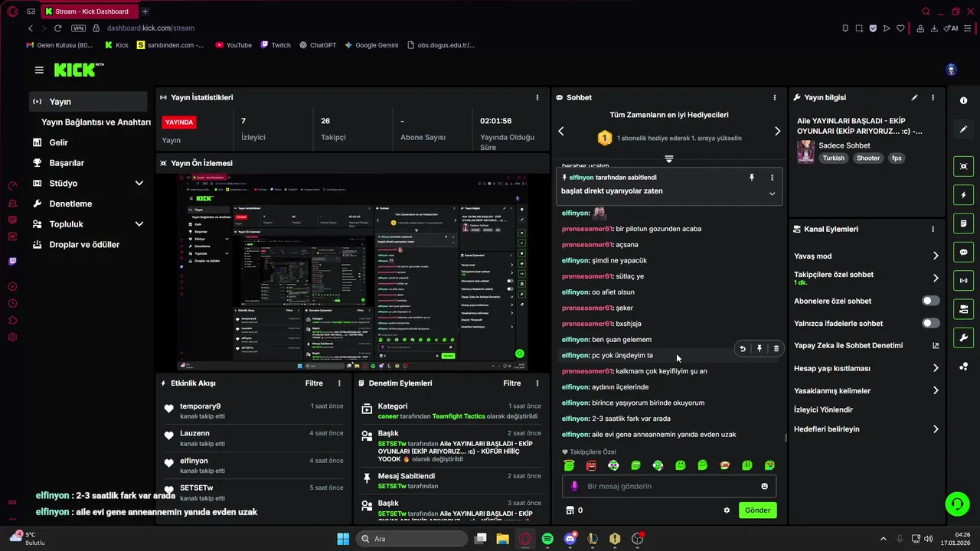Pick the red angry-face emote

[591, 465]
